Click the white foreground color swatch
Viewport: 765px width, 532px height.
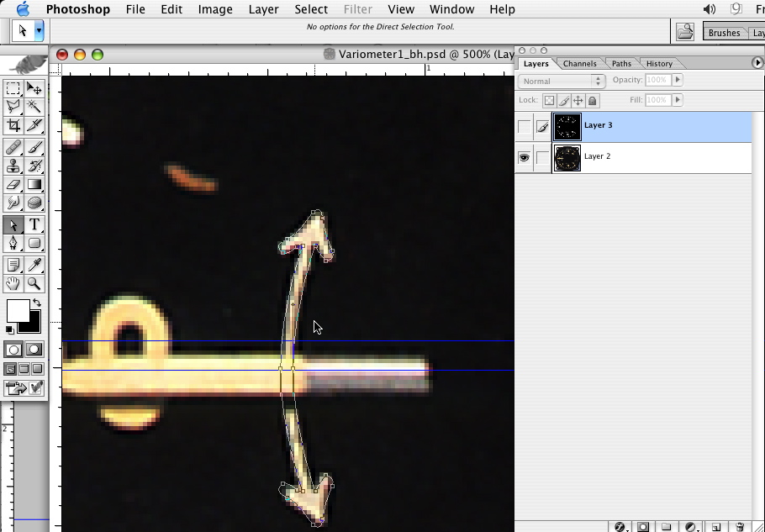(x=17, y=310)
